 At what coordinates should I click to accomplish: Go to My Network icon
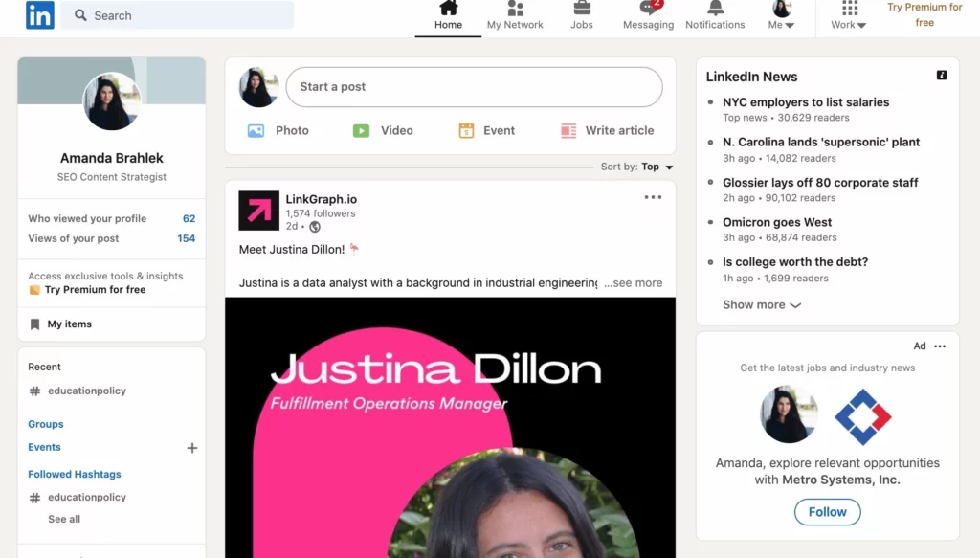(x=515, y=10)
